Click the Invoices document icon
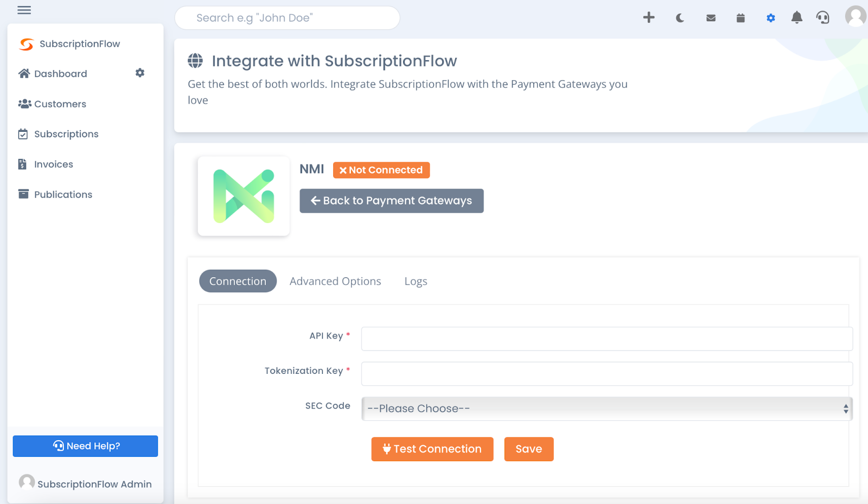The width and height of the screenshot is (868, 504). [x=22, y=164]
